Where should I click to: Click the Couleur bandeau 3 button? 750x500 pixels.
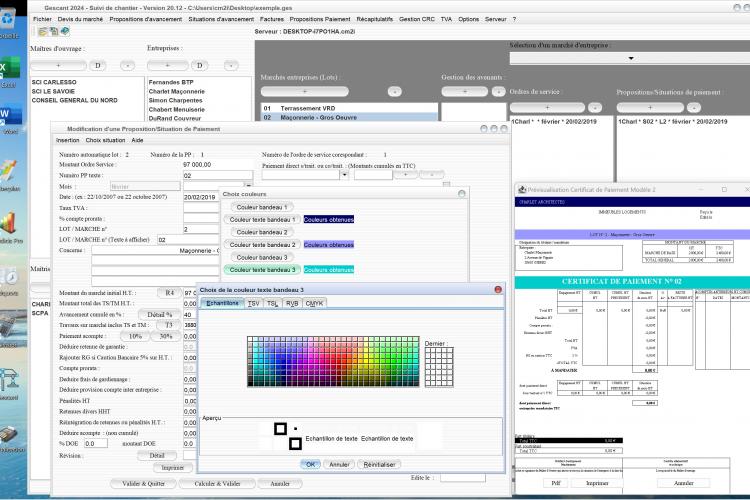pyautogui.click(x=262, y=257)
